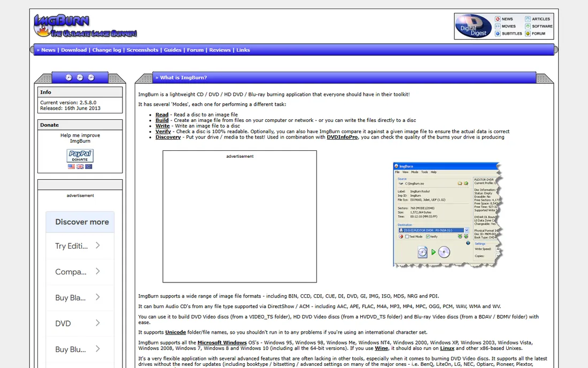Open Digital Digest Forum link
This screenshot has height=368, width=588.
coord(535,33)
